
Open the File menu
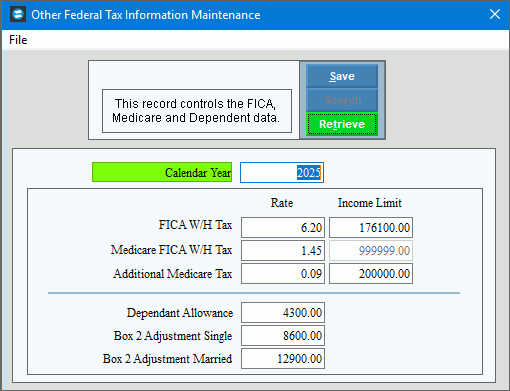tap(18, 40)
